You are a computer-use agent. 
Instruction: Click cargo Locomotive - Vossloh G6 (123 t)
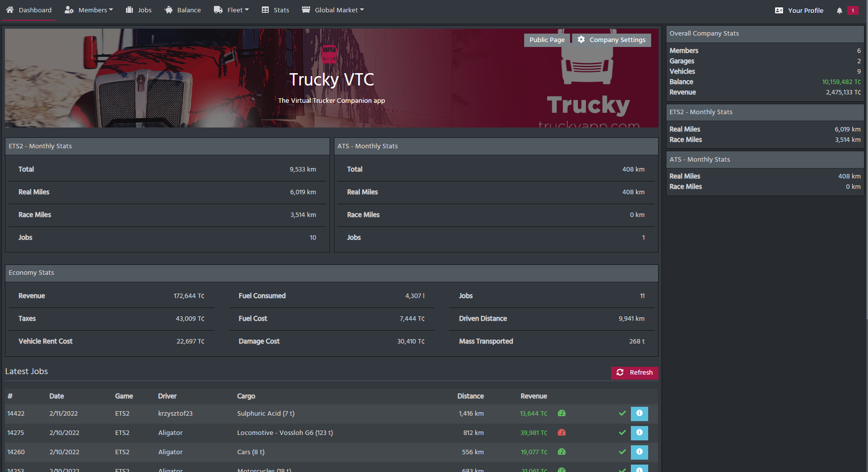pyautogui.click(x=285, y=433)
